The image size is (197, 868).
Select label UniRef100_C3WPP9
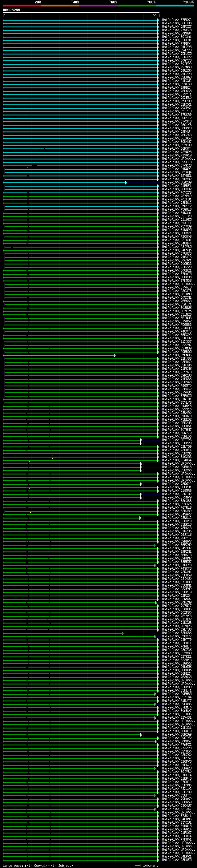pyautogui.click(x=177, y=443)
